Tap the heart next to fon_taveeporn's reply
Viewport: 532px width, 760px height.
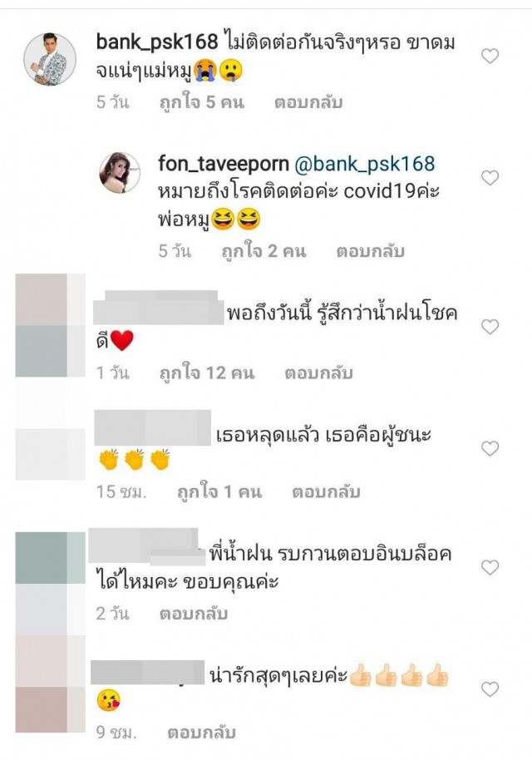(x=490, y=178)
